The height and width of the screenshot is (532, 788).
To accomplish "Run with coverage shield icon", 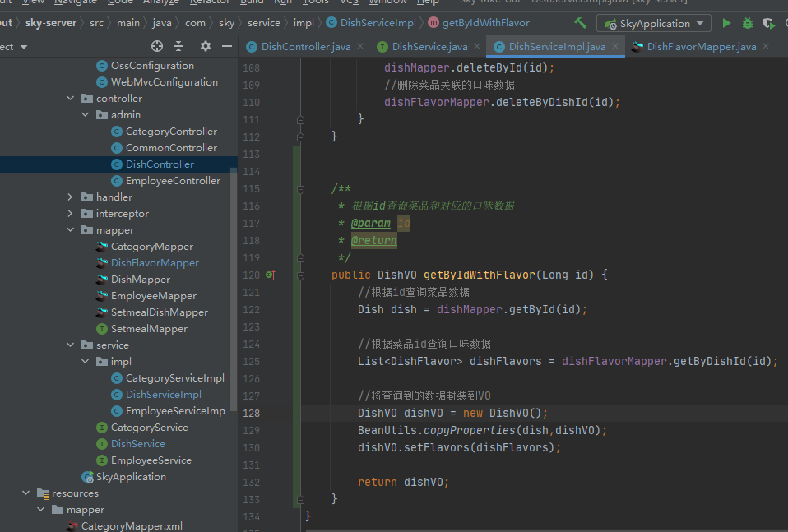I will pos(768,24).
